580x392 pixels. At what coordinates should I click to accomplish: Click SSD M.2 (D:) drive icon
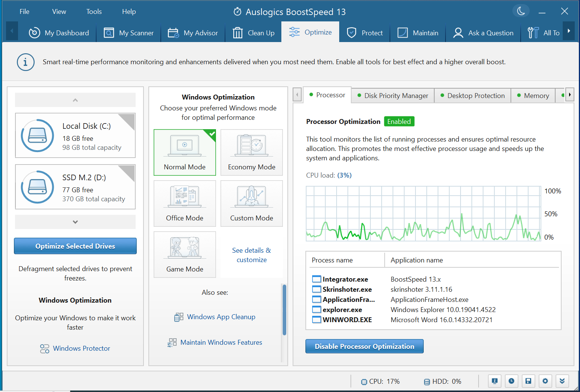(x=38, y=187)
